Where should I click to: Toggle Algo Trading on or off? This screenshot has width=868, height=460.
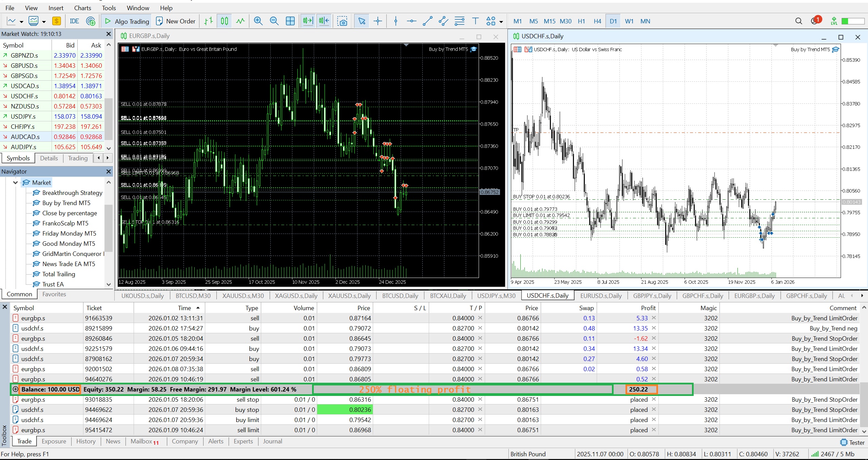(127, 21)
